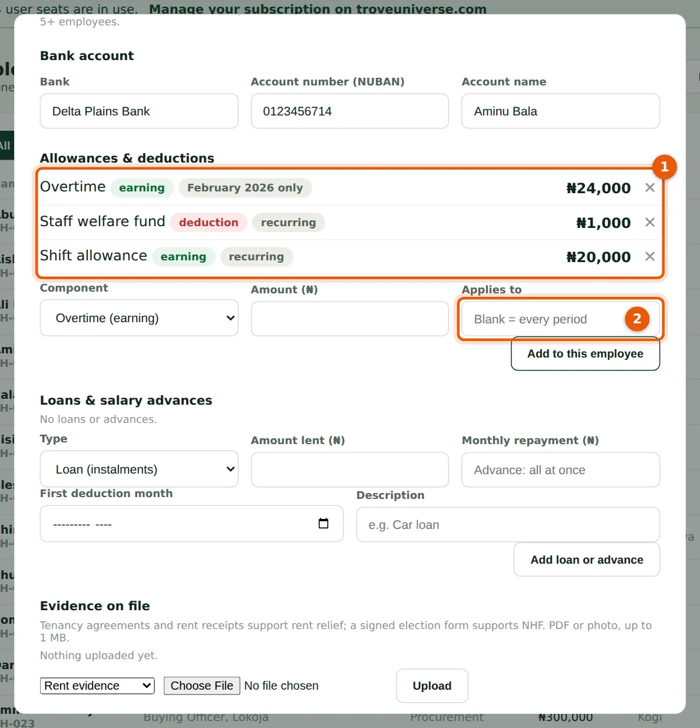Click Choose File to pick evidence
The height and width of the screenshot is (728, 700).
click(202, 686)
